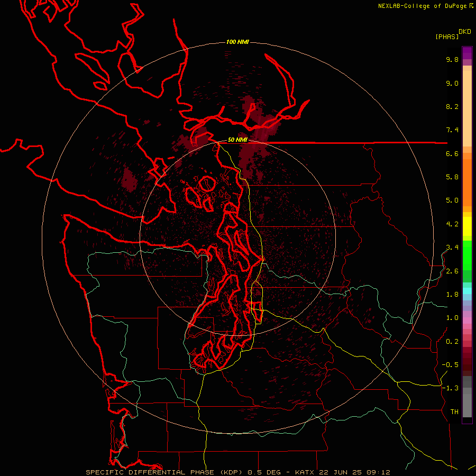Click the 9.0 value on the color scale
Screen dimensions: 476x476
[x=452, y=83]
